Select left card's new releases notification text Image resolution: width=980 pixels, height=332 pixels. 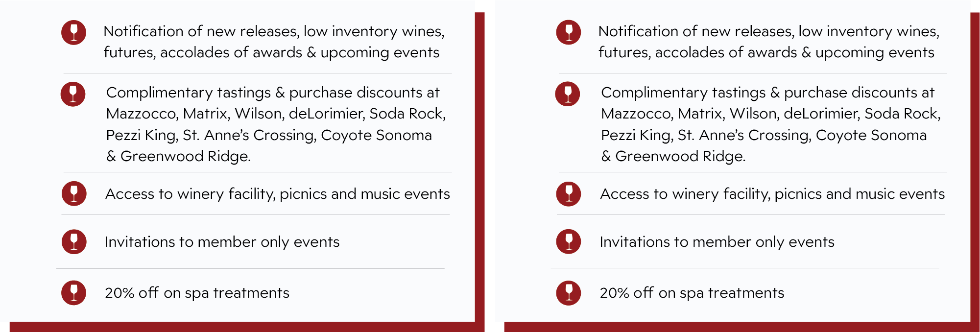274,42
